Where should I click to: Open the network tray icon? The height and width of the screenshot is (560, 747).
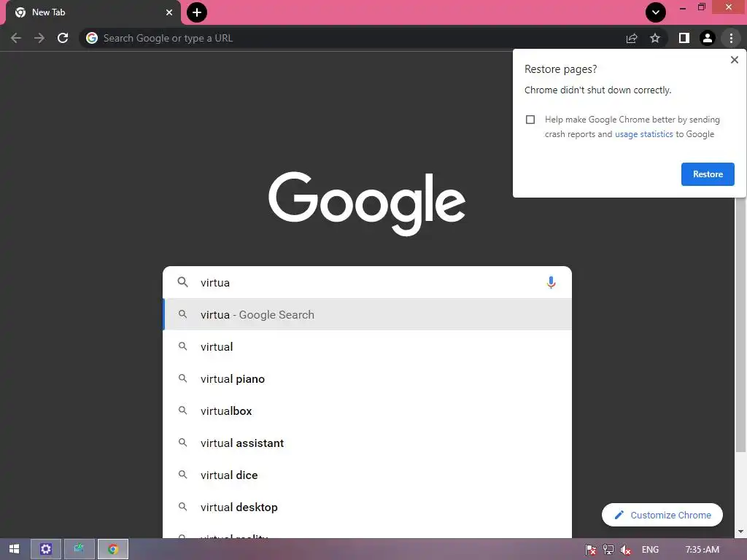[608, 550]
